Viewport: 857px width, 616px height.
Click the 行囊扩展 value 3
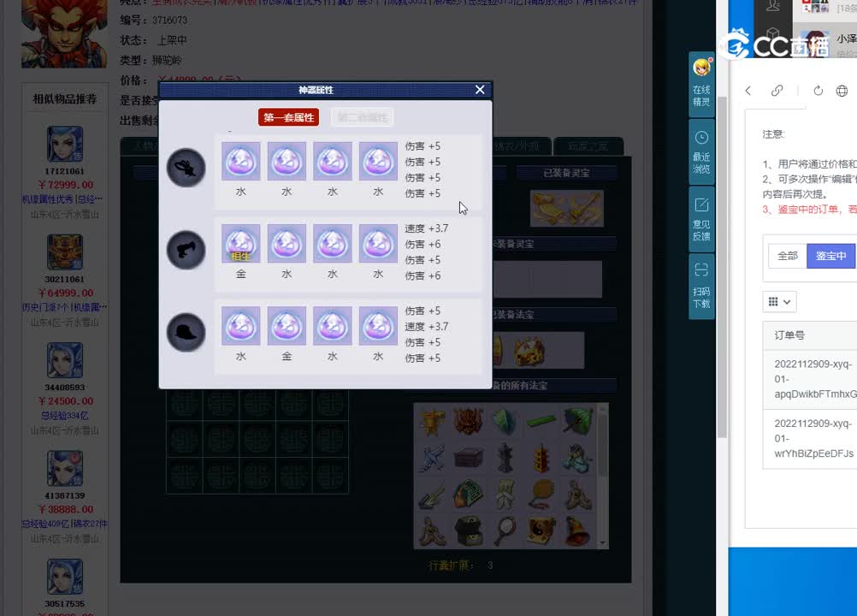[x=490, y=566]
